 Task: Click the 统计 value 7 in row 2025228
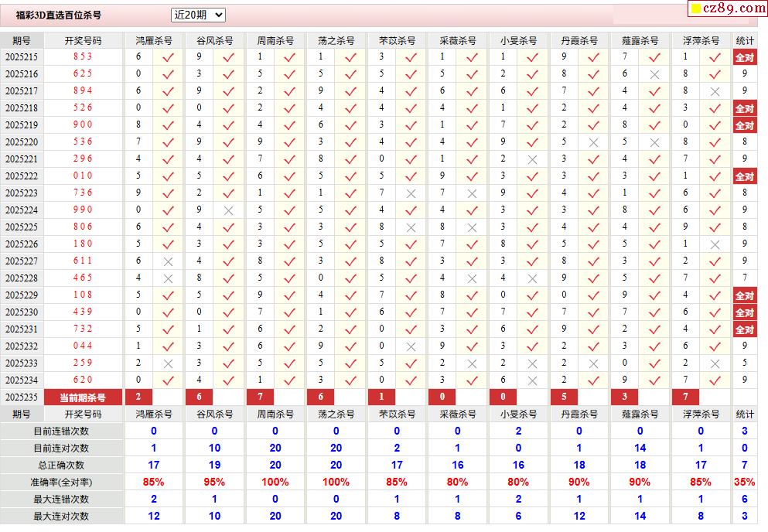[x=745, y=278]
